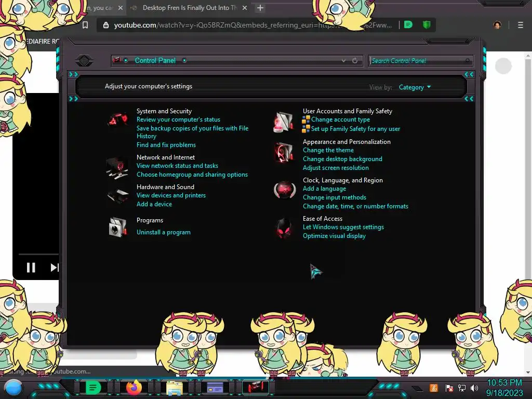Open Network and Internet category icon
The image size is (532, 399).
pyautogui.click(x=117, y=168)
